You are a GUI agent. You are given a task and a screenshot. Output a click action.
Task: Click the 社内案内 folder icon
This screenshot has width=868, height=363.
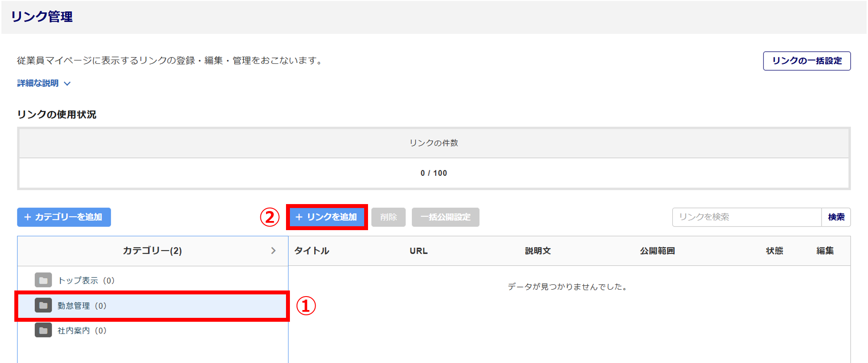pos(43,330)
